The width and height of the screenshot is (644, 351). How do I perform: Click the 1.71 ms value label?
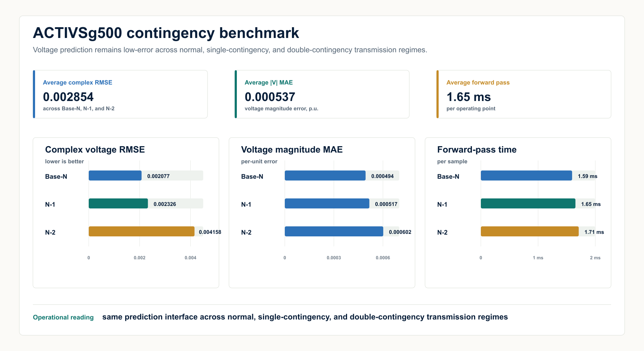[x=594, y=232]
